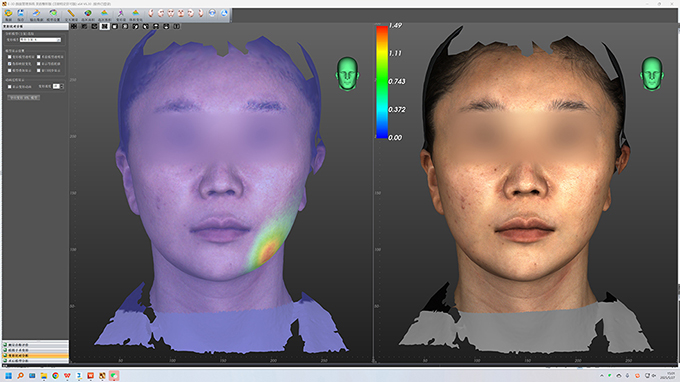Viewport: 680px width, 382px height.
Task: Expand the system tray hidden icons chevron
Action: click(x=602, y=375)
